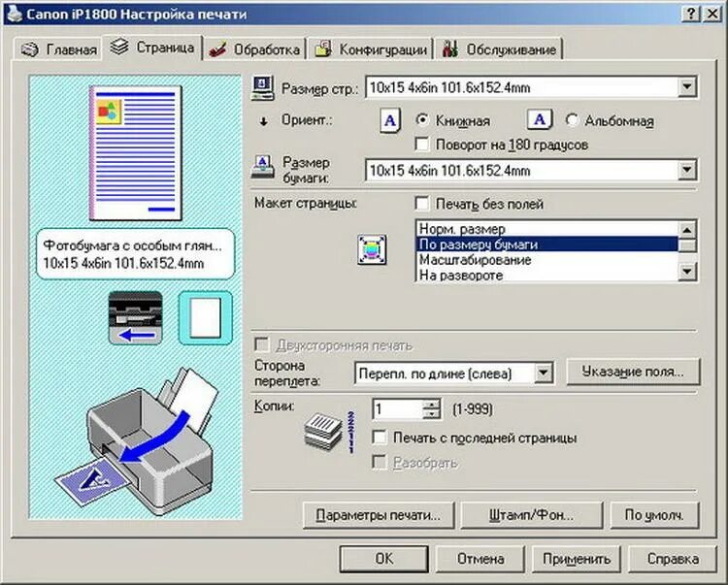
Task: Click the Применить button
Action: [577, 559]
